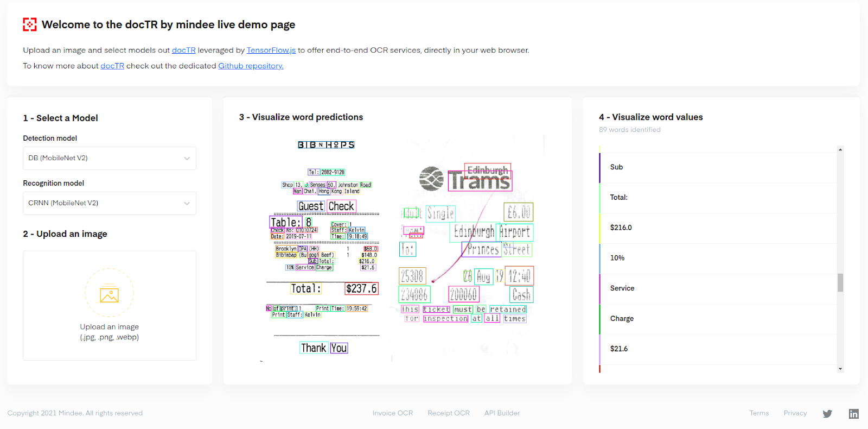Click the 'Princes' word box on ticket

point(482,249)
